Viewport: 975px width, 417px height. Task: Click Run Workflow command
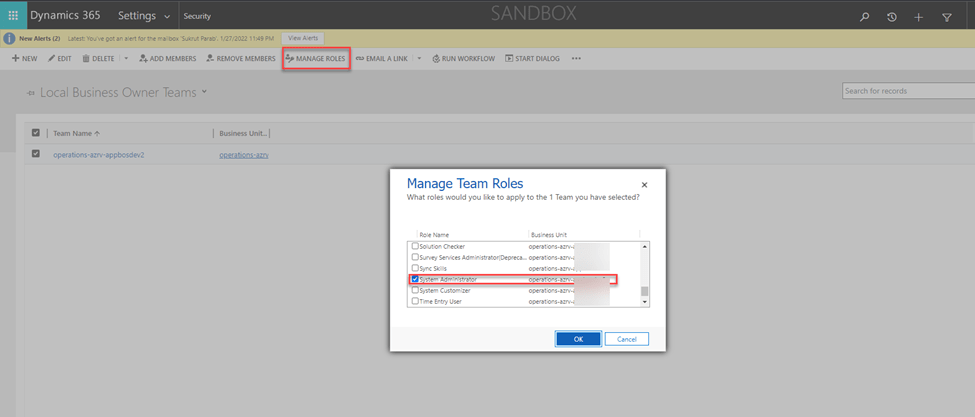click(x=463, y=59)
